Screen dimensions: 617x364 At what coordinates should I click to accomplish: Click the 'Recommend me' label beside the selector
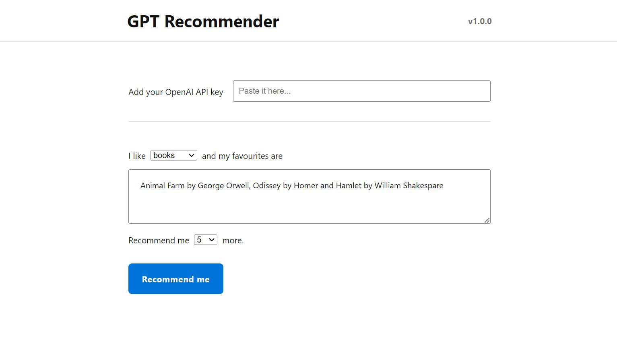[x=159, y=240]
